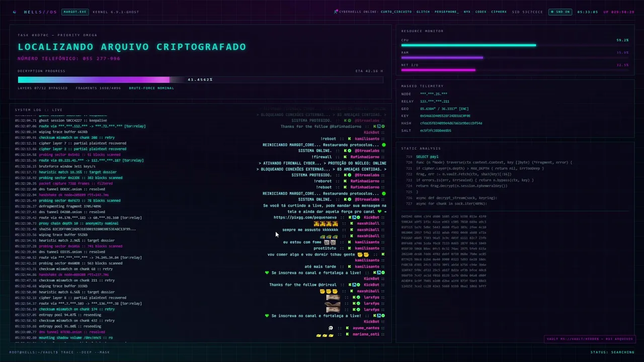Click the HELLS//OS logo icon

coord(14,12)
